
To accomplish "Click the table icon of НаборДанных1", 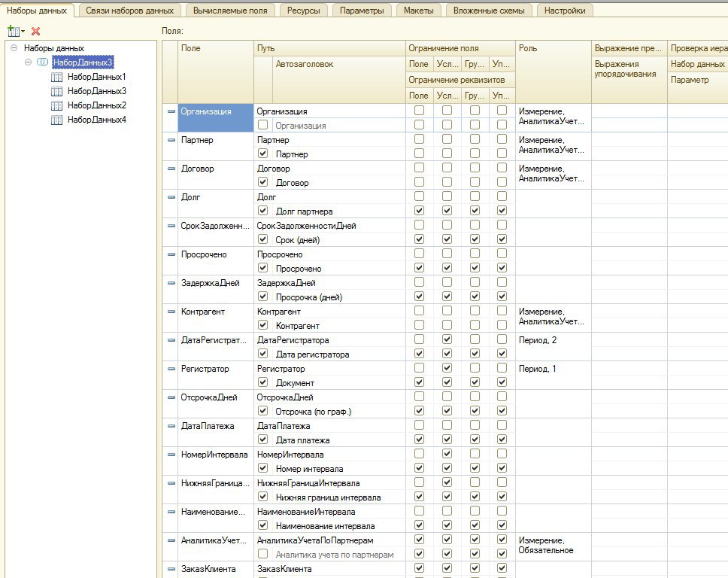I will [x=56, y=77].
